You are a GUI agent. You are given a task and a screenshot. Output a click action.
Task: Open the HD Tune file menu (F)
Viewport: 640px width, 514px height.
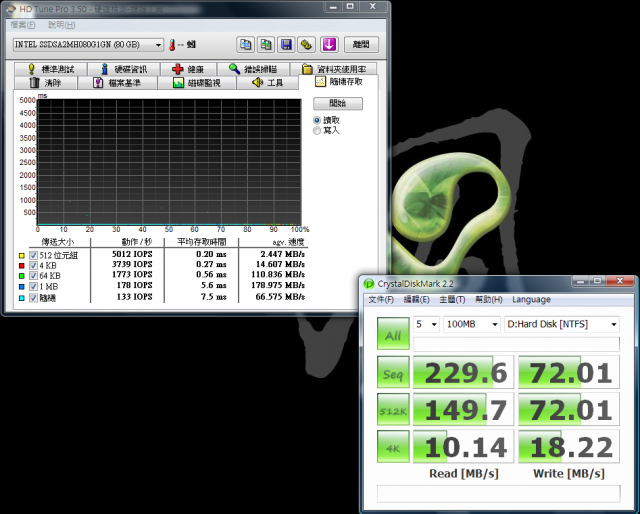click(x=23, y=25)
